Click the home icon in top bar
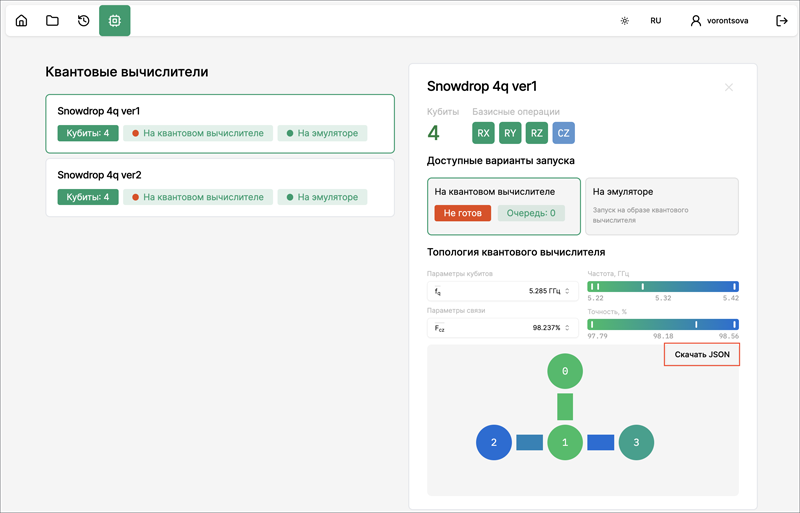 22,21
